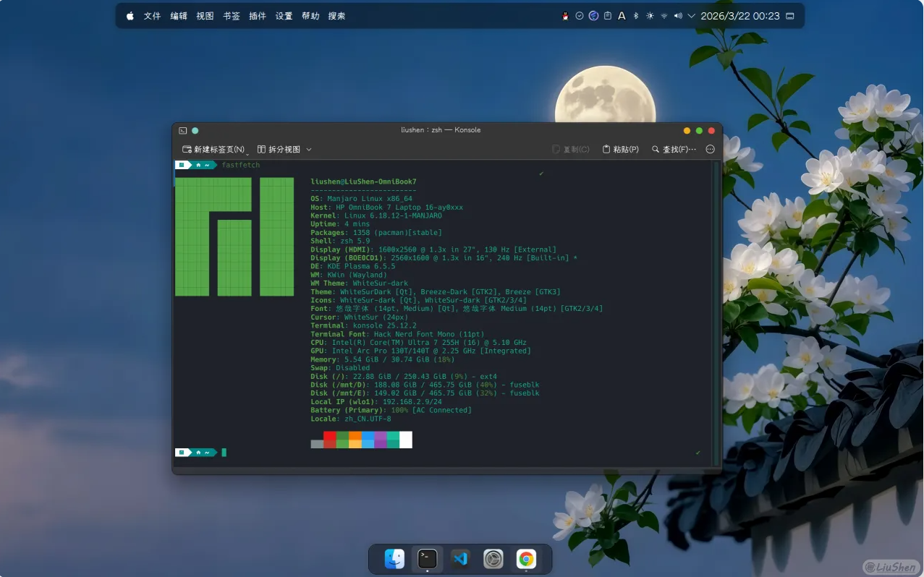The image size is (924, 577).
Task: Click the date and time clock
Action: pos(740,16)
